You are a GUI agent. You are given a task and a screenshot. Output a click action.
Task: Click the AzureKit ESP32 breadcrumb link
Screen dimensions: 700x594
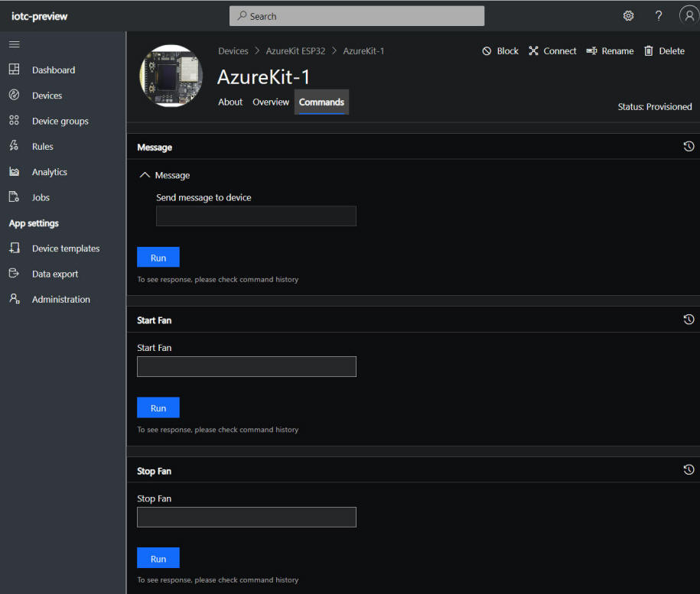pos(295,50)
